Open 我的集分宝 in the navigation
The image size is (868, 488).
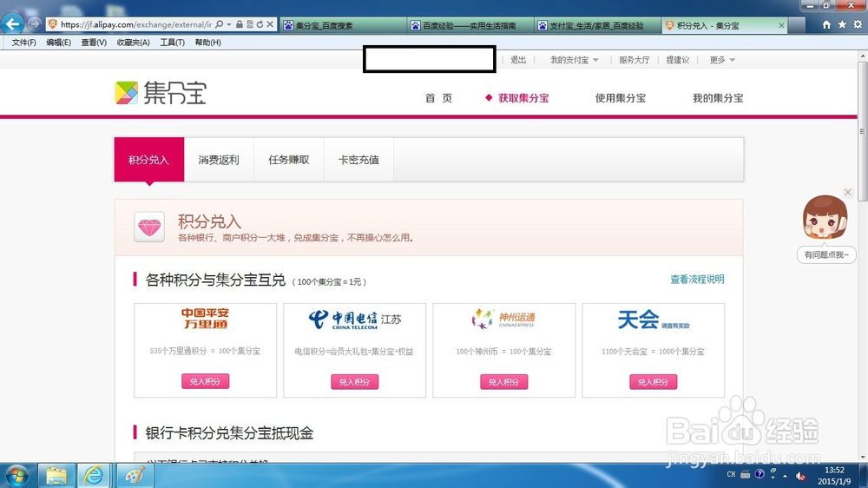718,98
